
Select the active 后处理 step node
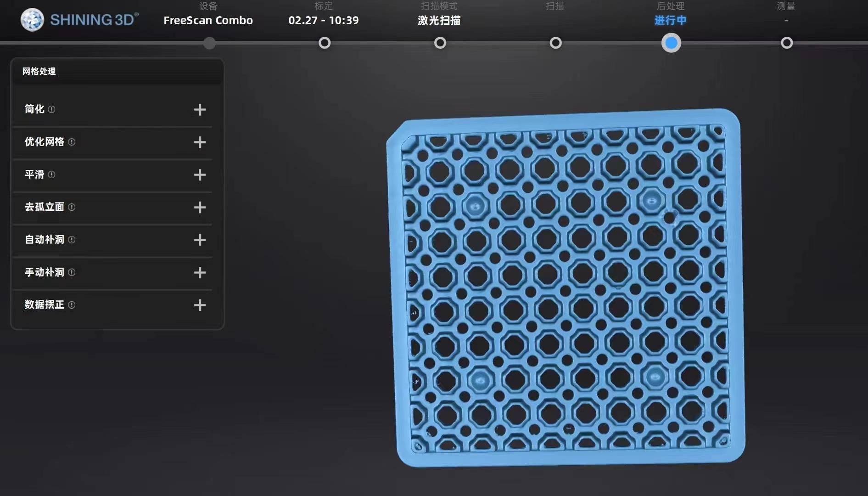(x=671, y=43)
